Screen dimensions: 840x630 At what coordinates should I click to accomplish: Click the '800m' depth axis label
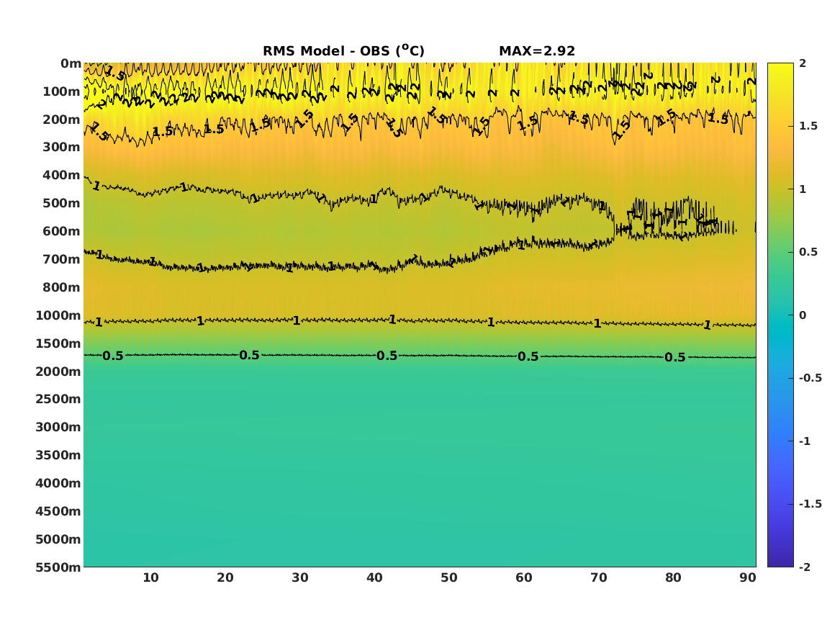pyautogui.click(x=62, y=288)
